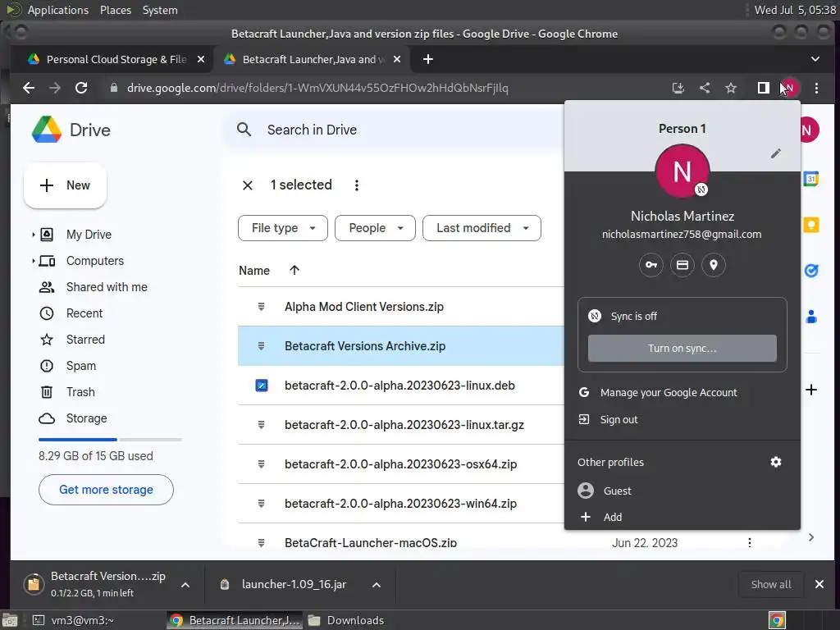Image resolution: width=840 pixels, height=630 pixels.
Task: Get add-ons with the plus icon
Action: coord(811,390)
